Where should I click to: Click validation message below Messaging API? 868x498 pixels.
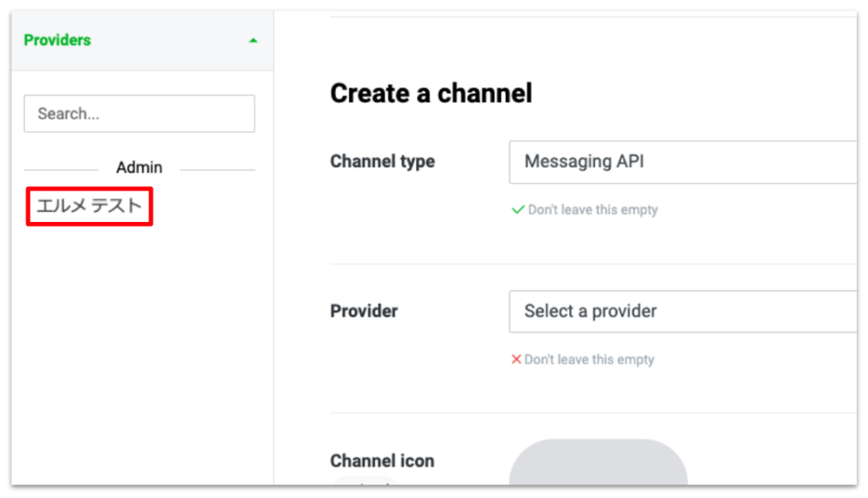593,210
